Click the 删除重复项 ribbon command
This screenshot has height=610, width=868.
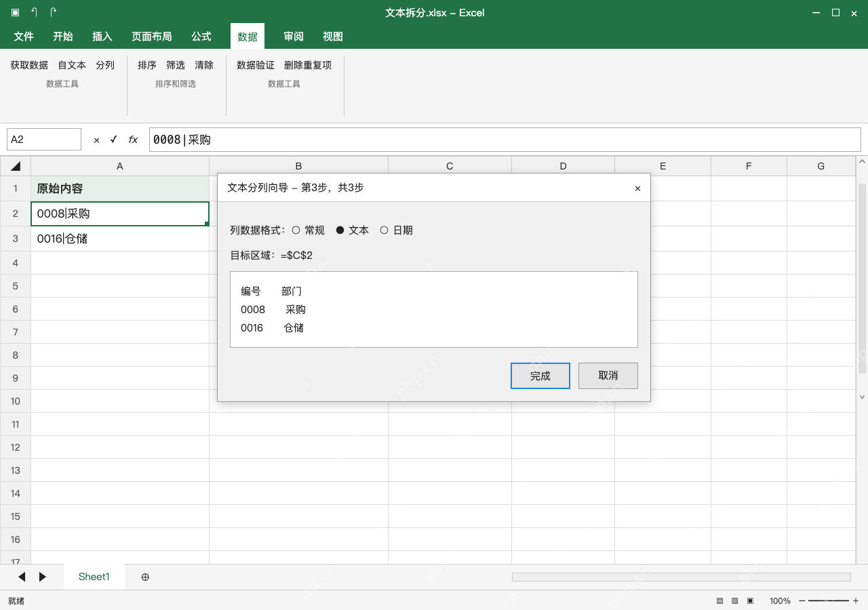click(308, 65)
